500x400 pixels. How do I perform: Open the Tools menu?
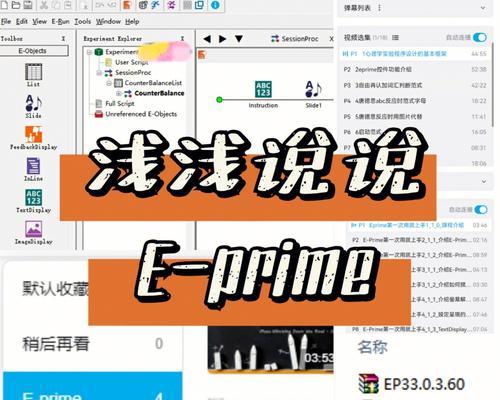[82, 22]
